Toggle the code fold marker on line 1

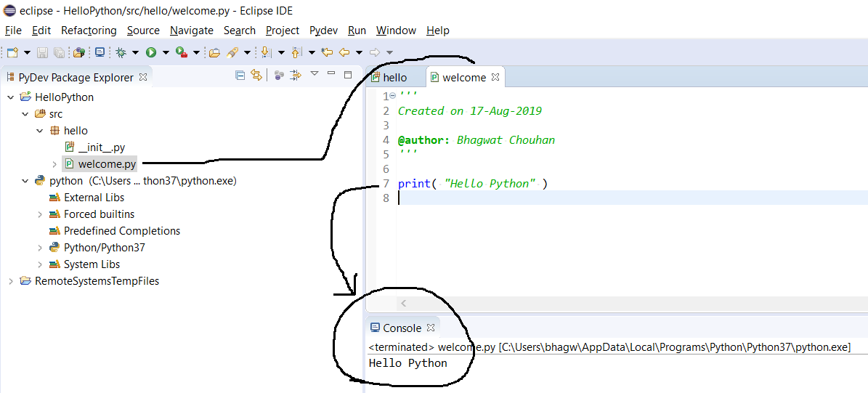point(392,96)
